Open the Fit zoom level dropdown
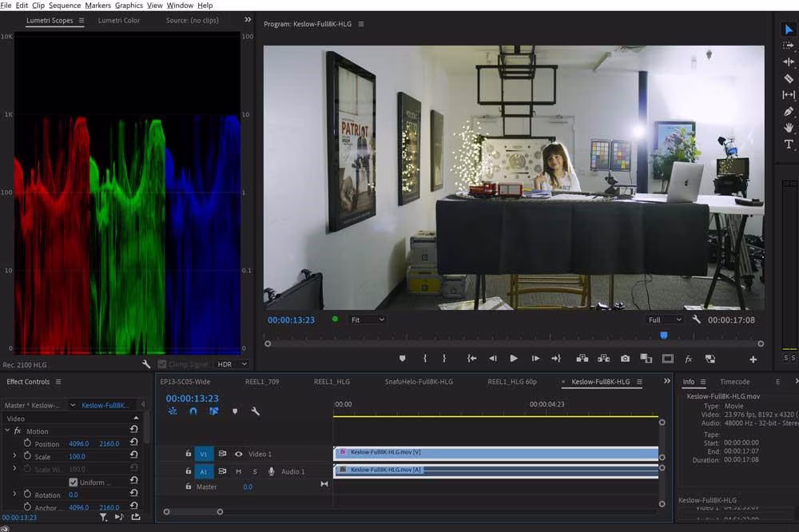Screen dimensions: 799x532 point(368,320)
